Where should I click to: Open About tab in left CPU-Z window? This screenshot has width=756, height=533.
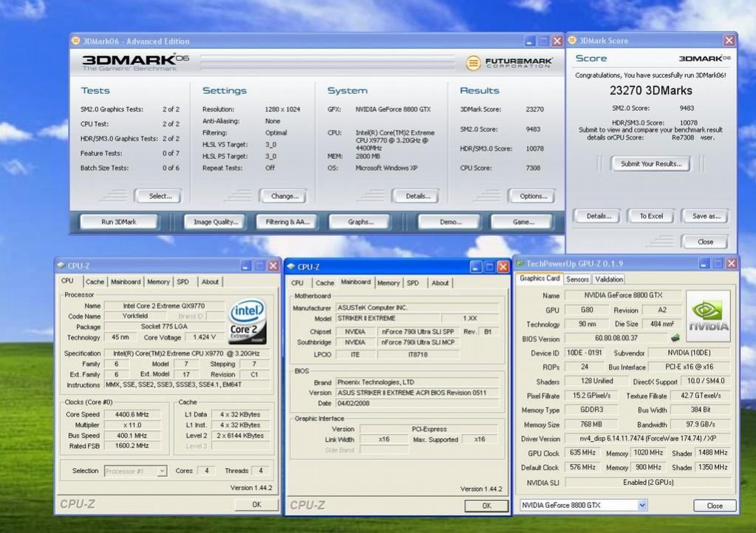tap(210, 282)
